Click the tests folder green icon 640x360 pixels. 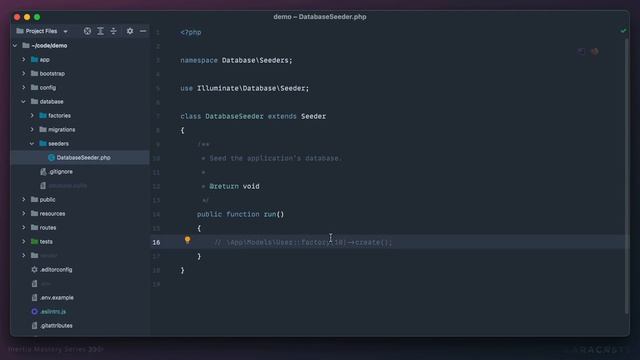coord(35,242)
